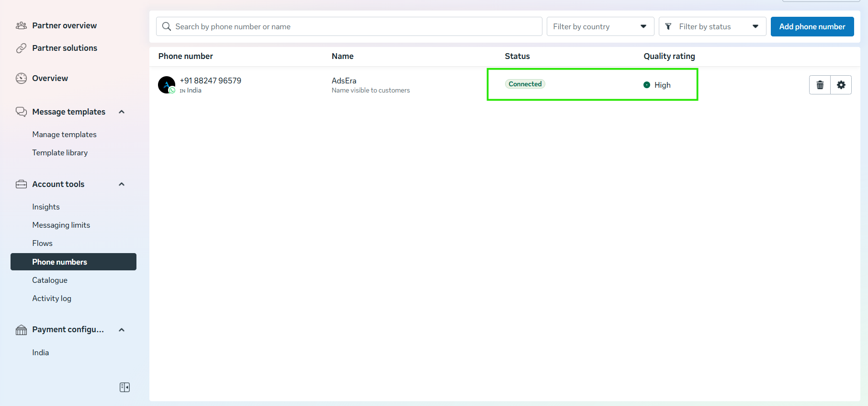Open Manage templates page
This screenshot has width=868, height=406.
[x=64, y=135]
